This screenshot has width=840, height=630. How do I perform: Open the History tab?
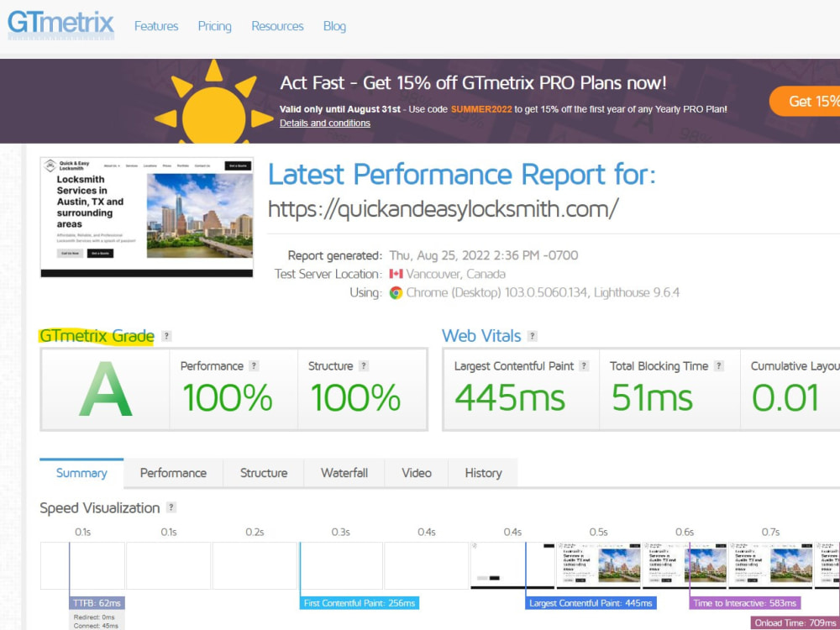[483, 473]
